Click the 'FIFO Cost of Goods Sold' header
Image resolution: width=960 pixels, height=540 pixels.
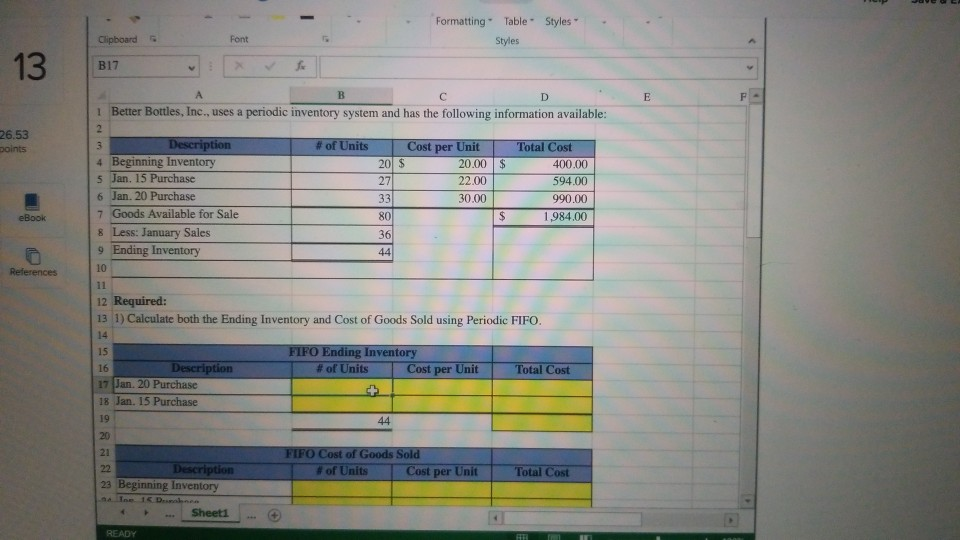[x=353, y=454]
